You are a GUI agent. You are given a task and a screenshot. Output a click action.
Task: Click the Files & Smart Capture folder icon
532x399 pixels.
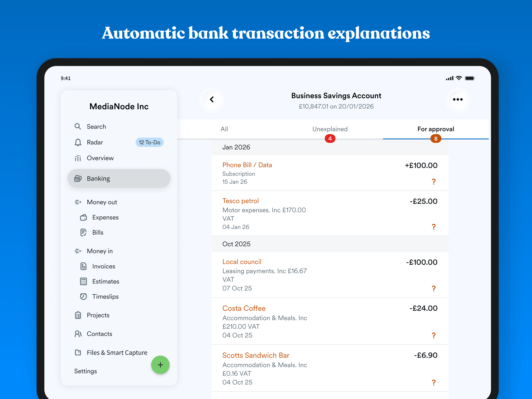click(x=78, y=352)
